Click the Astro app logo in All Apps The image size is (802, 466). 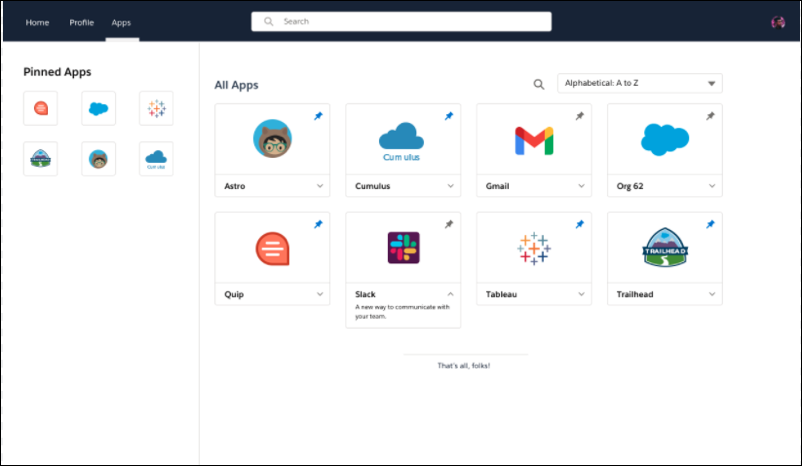point(273,139)
